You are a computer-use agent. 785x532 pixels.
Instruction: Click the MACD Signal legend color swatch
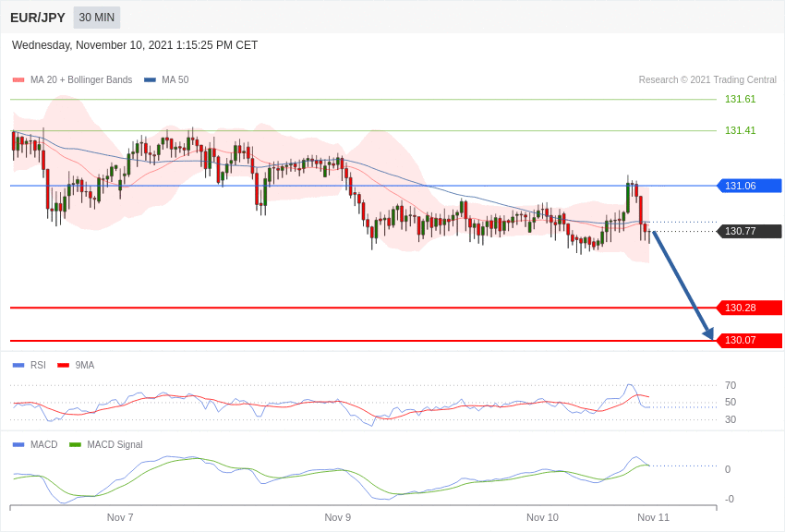75,445
